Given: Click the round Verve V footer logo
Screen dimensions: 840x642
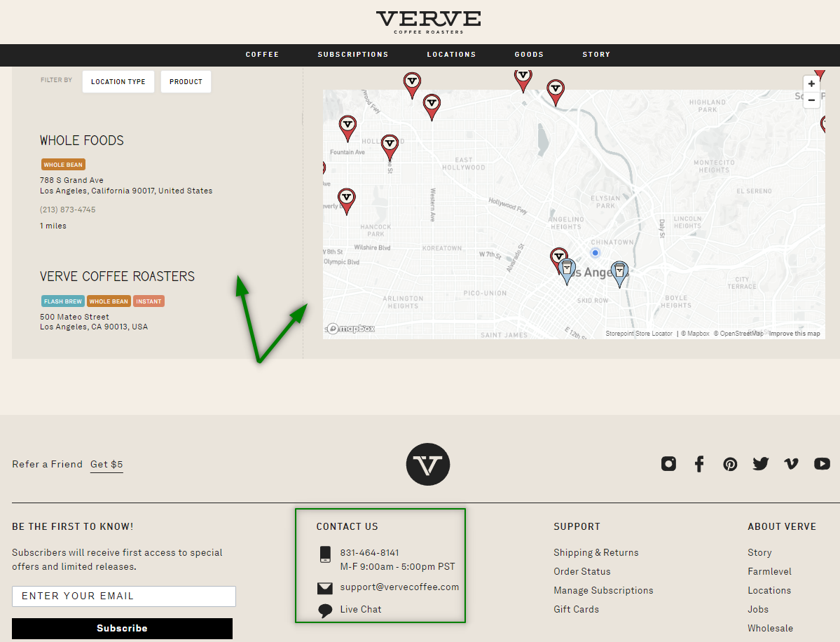Looking at the screenshot, I should click(x=427, y=464).
